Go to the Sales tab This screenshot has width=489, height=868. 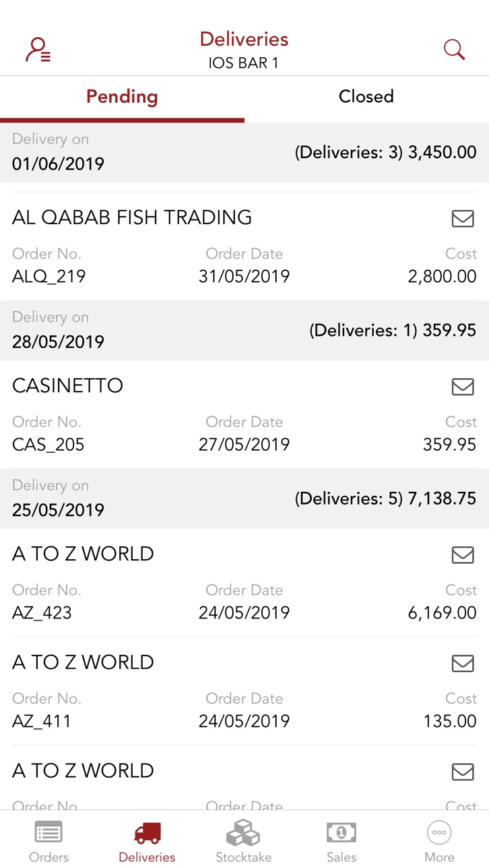point(341,840)
